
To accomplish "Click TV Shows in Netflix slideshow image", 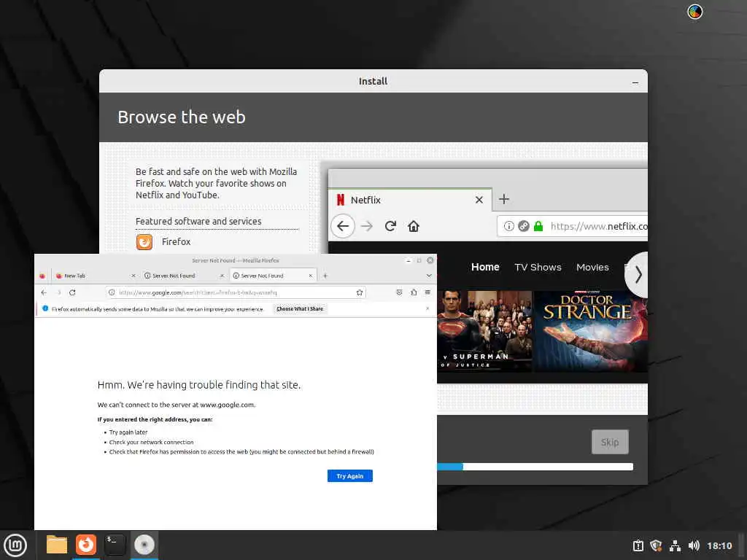I will [538, 267].
